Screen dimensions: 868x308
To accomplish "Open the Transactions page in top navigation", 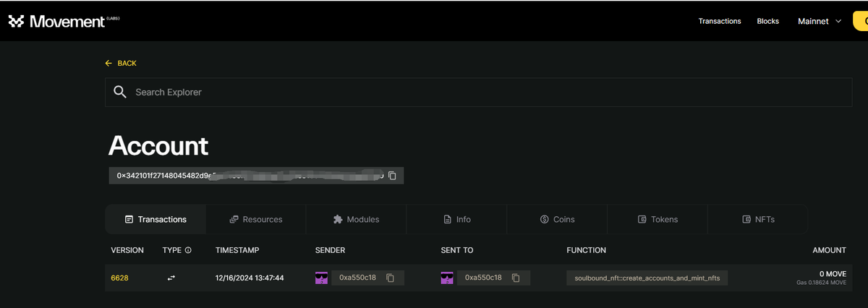I will (x=720, y=21).
